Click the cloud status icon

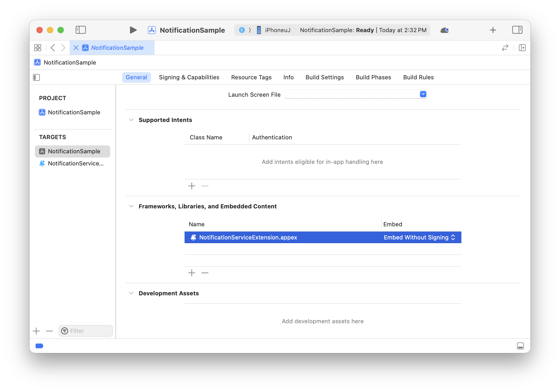point(445,30)
